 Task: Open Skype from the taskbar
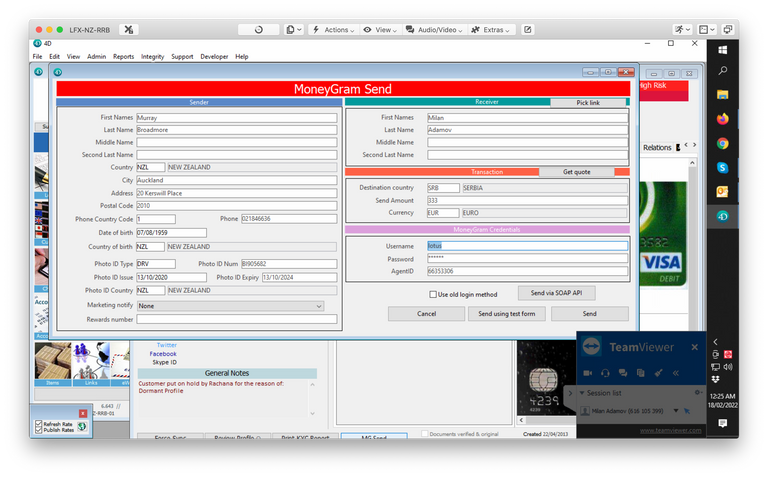click(x=722, y=167)
